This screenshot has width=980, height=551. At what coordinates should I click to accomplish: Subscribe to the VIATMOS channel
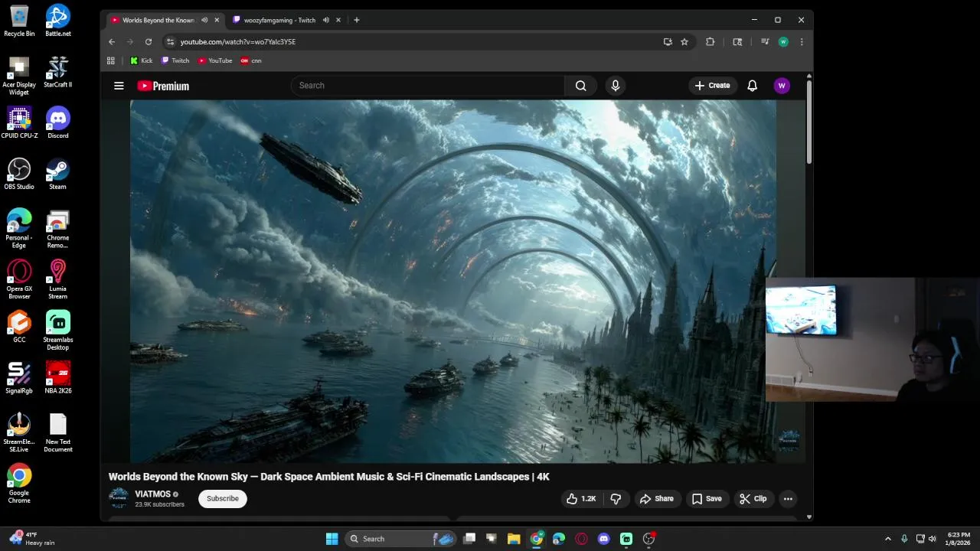[x=223, y=499]
